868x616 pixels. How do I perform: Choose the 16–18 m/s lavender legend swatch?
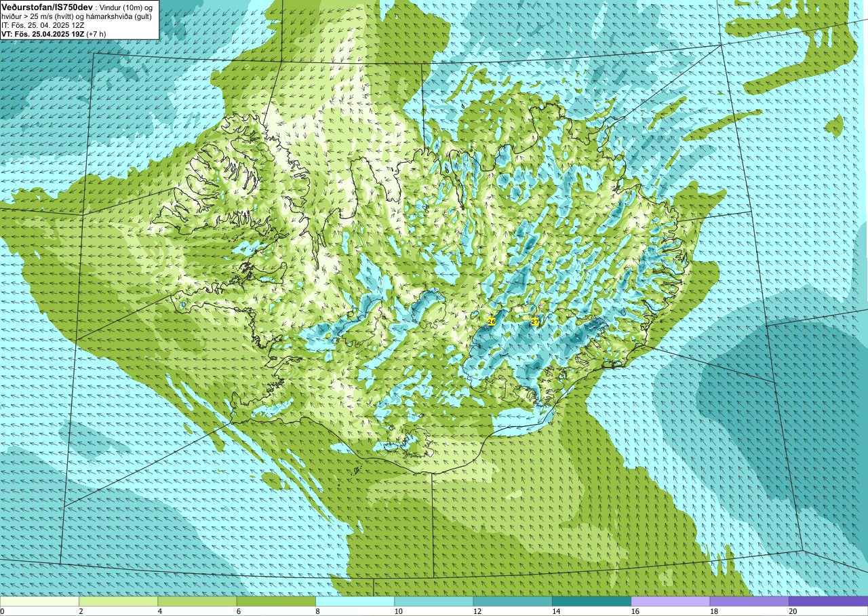click(671, 601)
